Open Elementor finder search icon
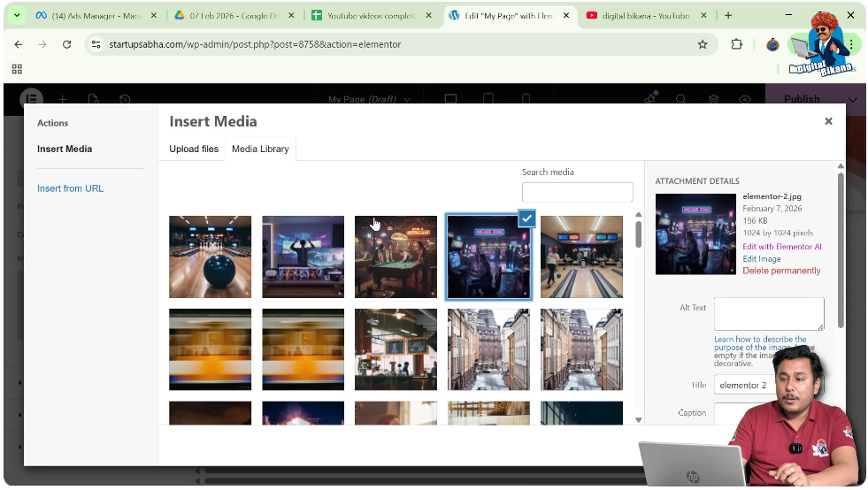This screenshot has width=868, height=490. tap(681, 99)
